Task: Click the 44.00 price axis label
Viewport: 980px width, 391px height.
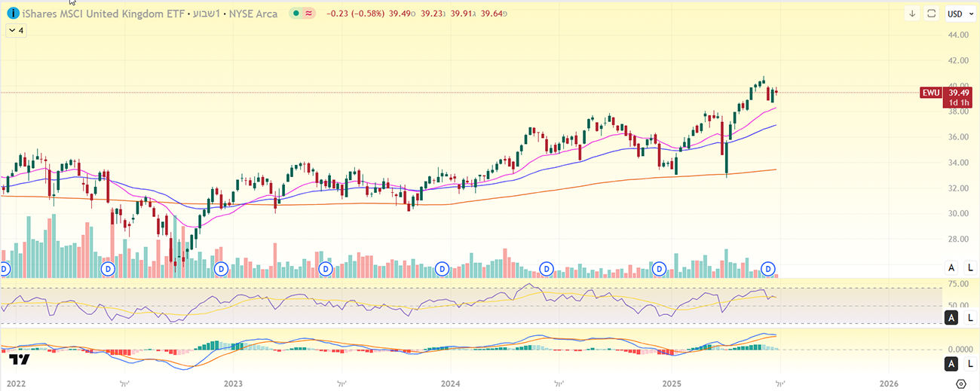Action: coord(960,35)
